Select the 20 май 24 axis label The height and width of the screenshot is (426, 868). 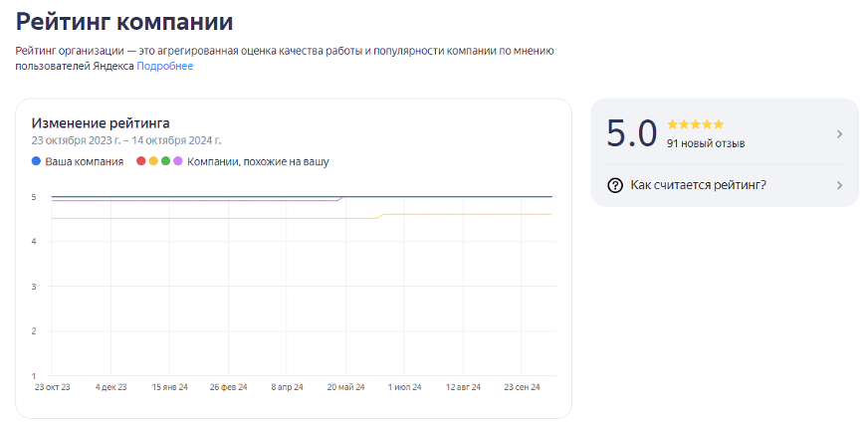click(x=345, y=385)
